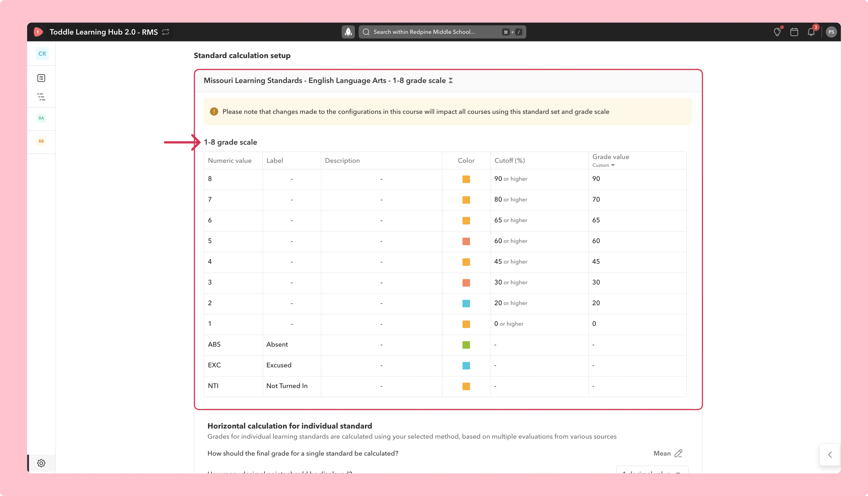The width and height of the screenshot is (868, 496).
Task: Open notifications bell with 3 badge
Action: 811,32
